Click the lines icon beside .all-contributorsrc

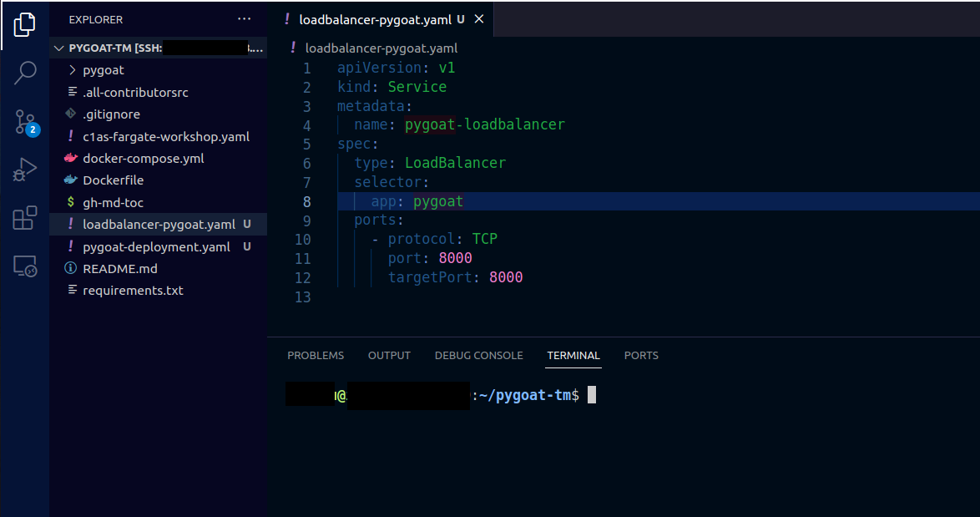tap(72, 92)
